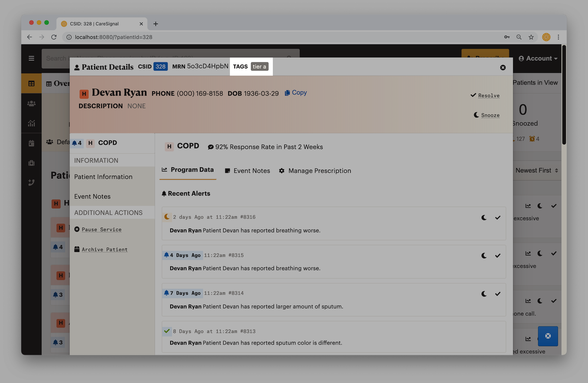Open the patients group icon in sidebar
This screenshot has width=588, height=383.
coord(31,103)
